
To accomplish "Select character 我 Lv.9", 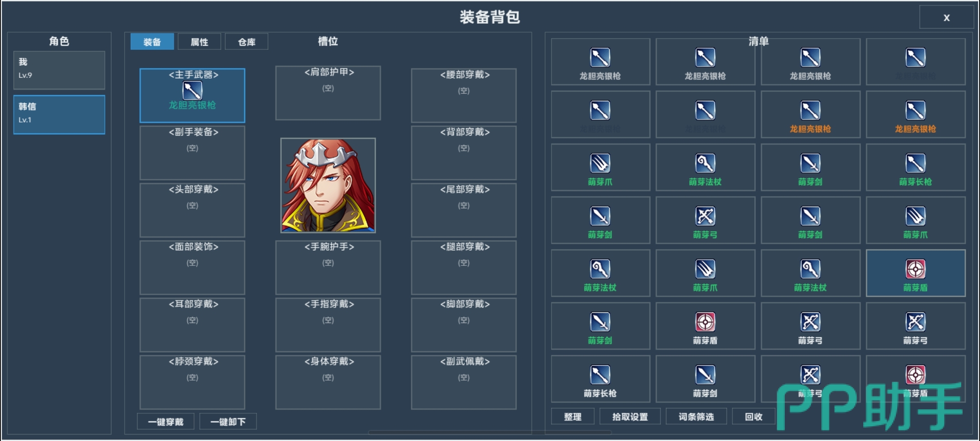I will tap(59, 70).
